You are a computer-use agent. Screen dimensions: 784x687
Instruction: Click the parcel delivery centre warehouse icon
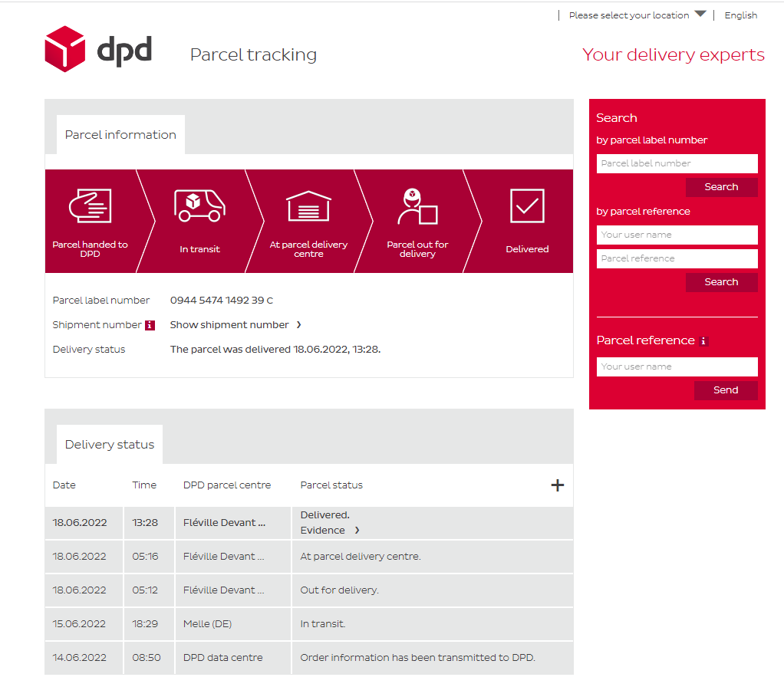pos(308,205)
